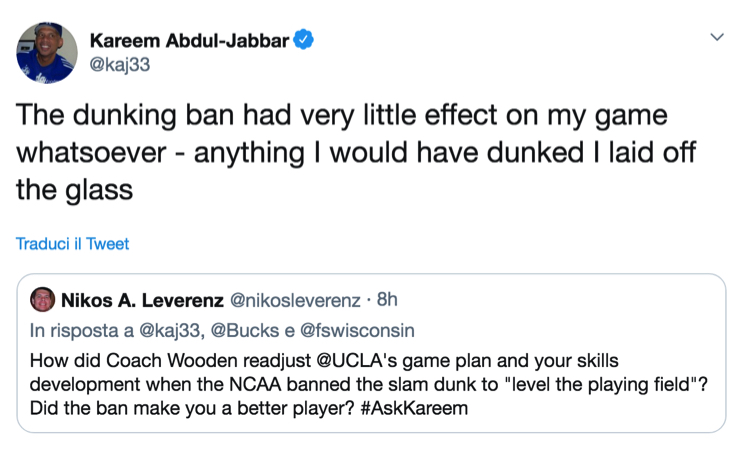Click the Kareem Abdul-Jabbar display name
Image resolution: width=738 pixels, height=462 pixels.
[x=189, y=40]
